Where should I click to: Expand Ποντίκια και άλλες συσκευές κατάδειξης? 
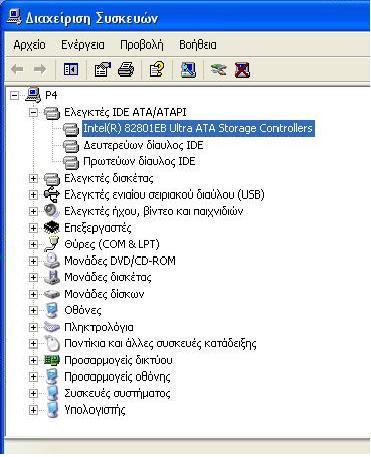(33, 344)
